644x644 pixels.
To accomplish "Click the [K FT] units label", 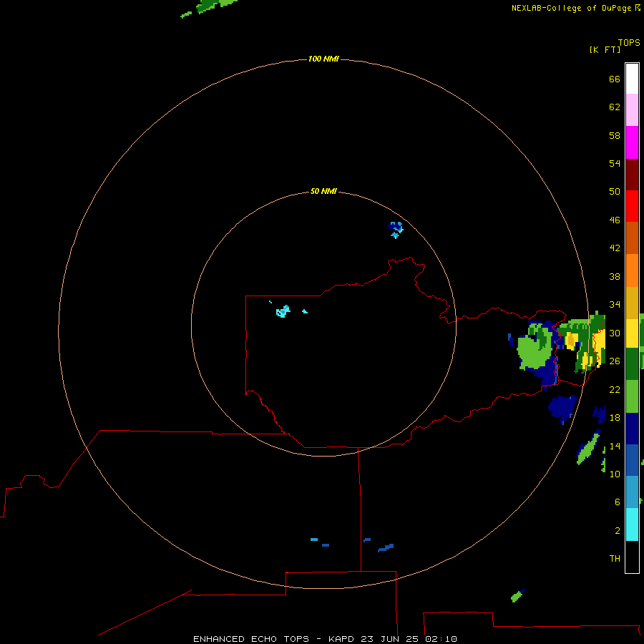I will pos(605,49).
